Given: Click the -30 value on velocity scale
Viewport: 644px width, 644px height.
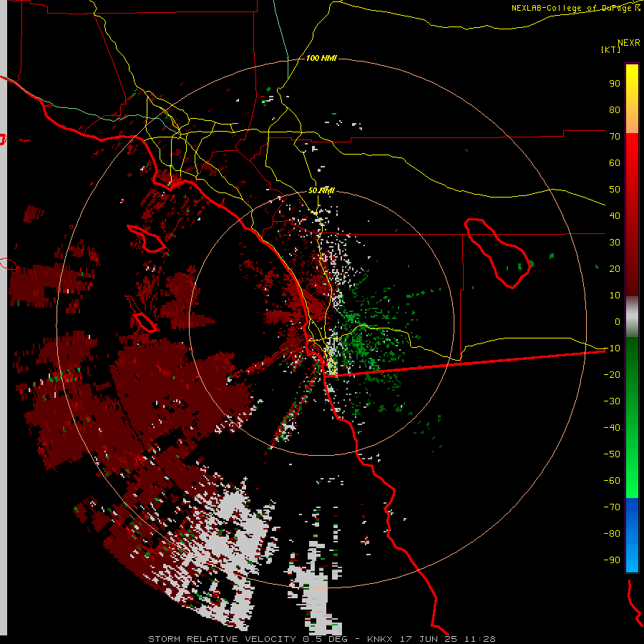Looking at the screenshot, I should pyautogui.click(x=612, y=401).
